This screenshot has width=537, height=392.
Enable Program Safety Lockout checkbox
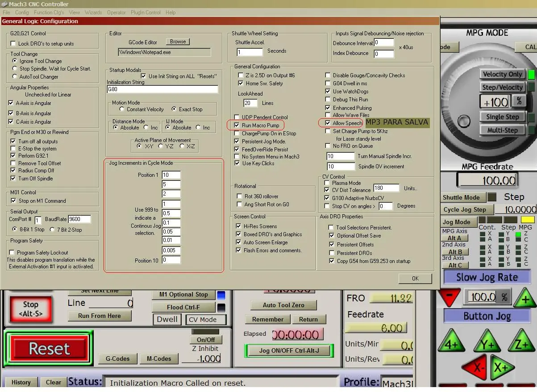pos(12,253)
